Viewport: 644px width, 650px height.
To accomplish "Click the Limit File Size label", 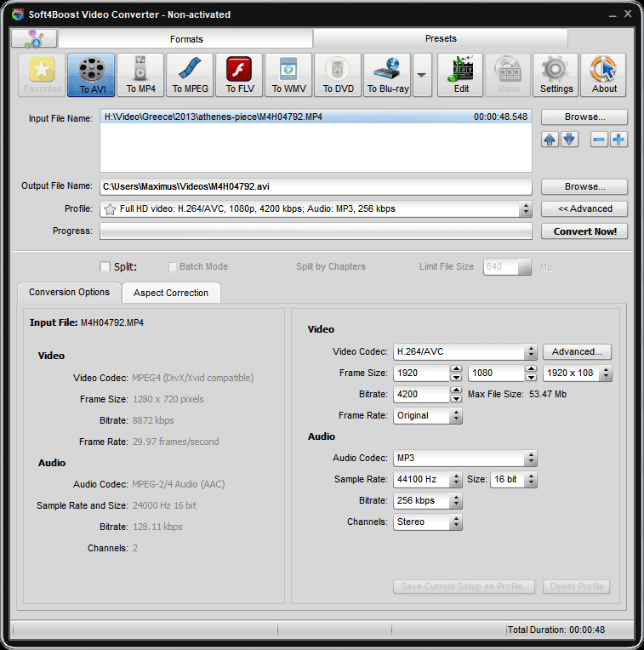I will (447, 266).
